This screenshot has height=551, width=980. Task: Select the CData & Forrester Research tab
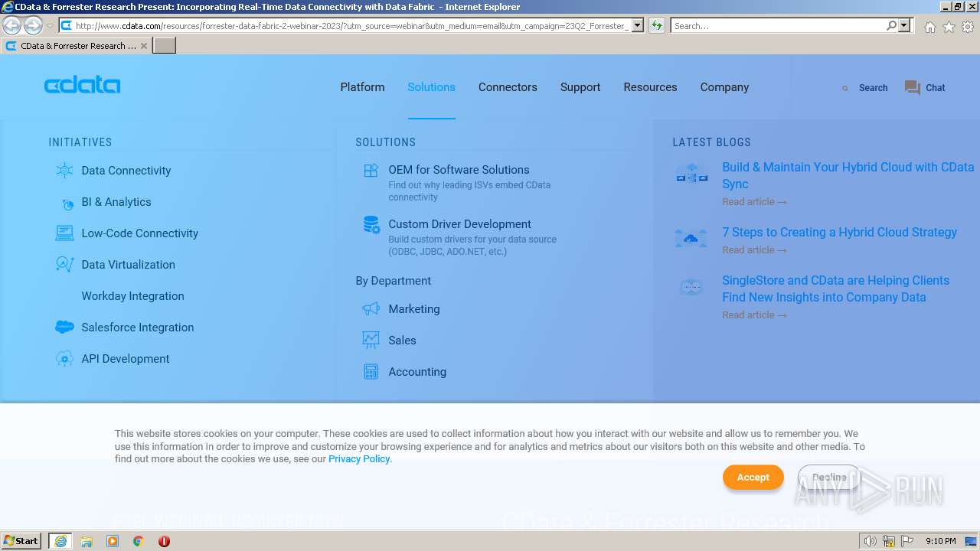click(x=77, y=46)
